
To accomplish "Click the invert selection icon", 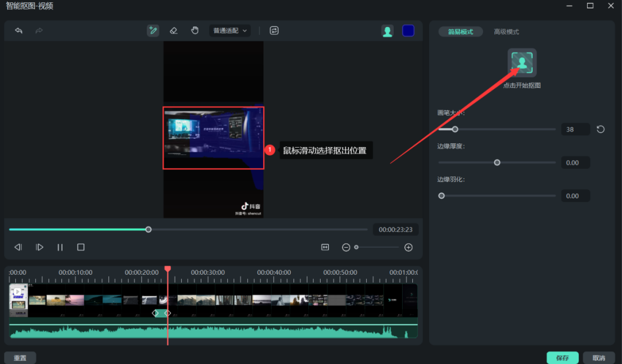I will 274,31.
